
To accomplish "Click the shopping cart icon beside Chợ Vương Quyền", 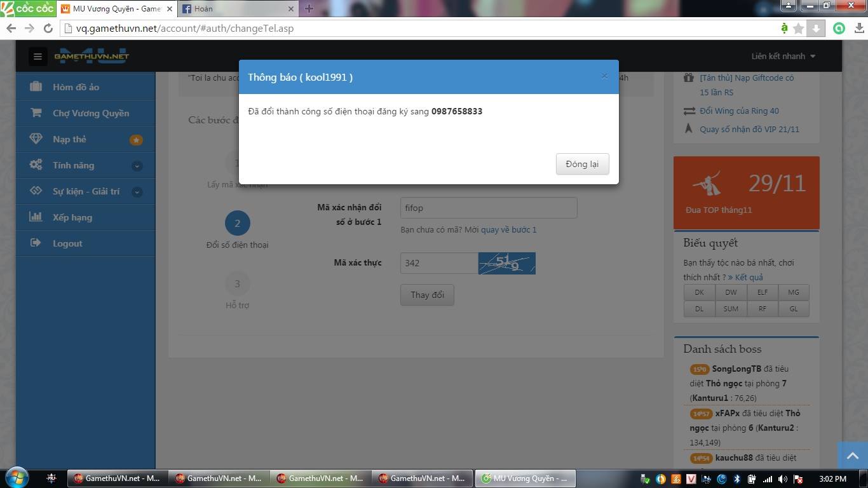I will (x=36, y=112).
